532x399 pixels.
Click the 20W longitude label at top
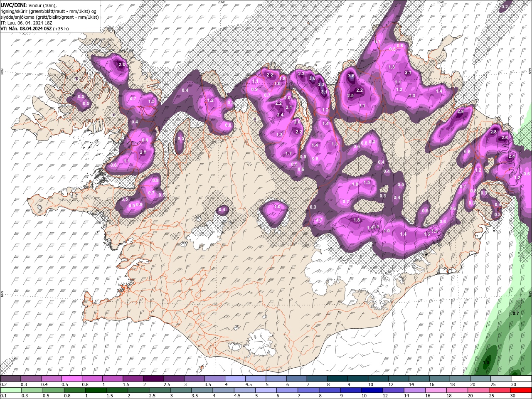click(221, 2)
